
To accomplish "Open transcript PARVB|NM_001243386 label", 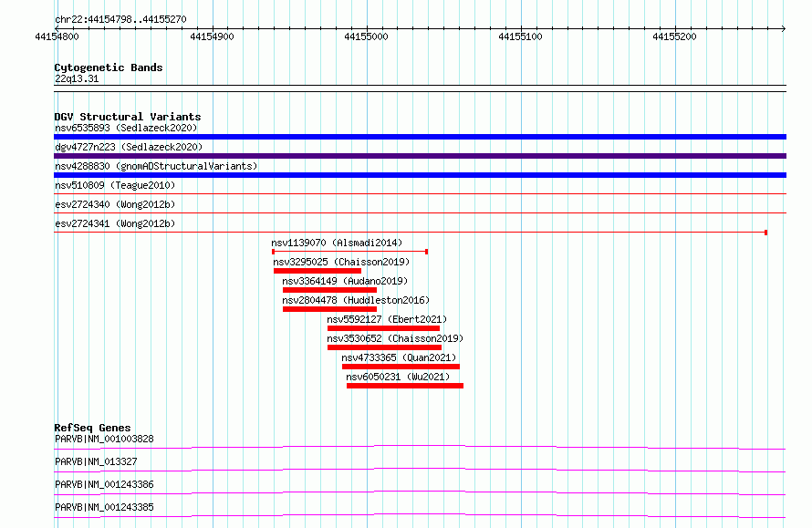I will pyautogui.click(x=104, y=484).
